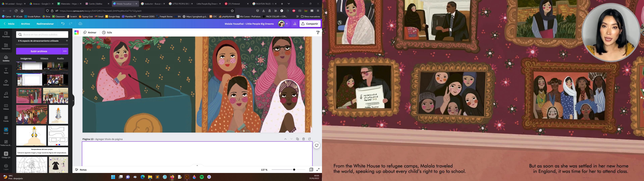Click Agregar título de página field
Image resolution: width=644 pixels, height=181 pixels.
(x=109, y=139)
